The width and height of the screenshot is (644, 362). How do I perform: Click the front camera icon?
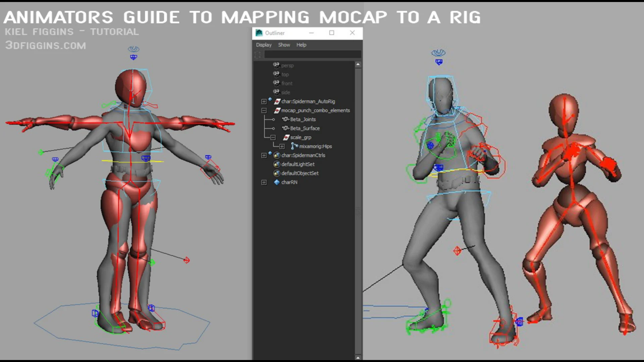[276, 83]
